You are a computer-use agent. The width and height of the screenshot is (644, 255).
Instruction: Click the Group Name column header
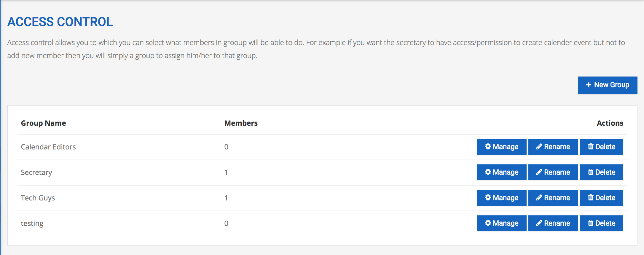(43, 123)
